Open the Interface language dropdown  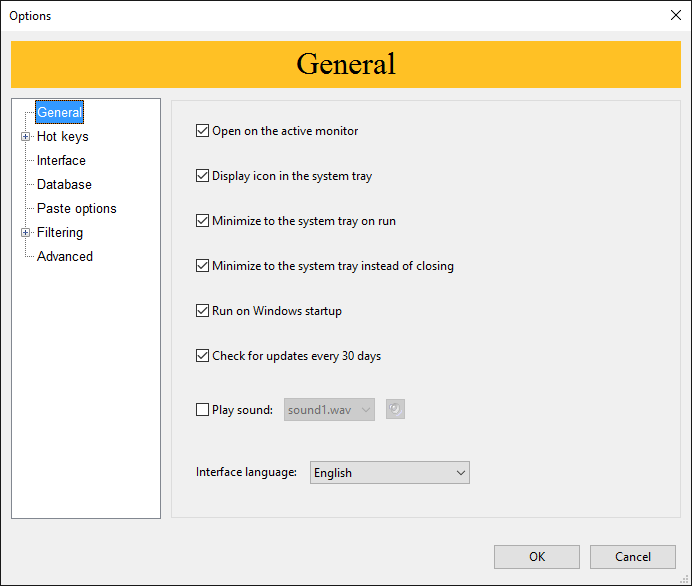389,473
